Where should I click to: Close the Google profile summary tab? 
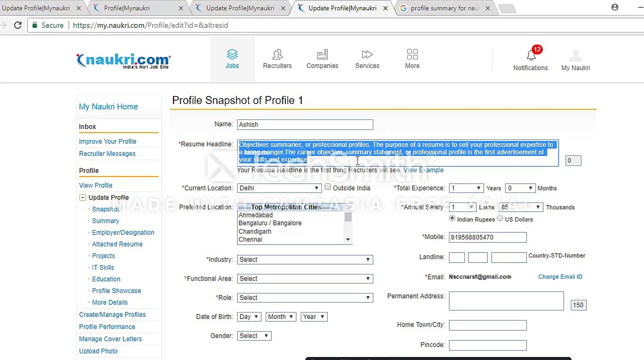click(x=487, y=8)
